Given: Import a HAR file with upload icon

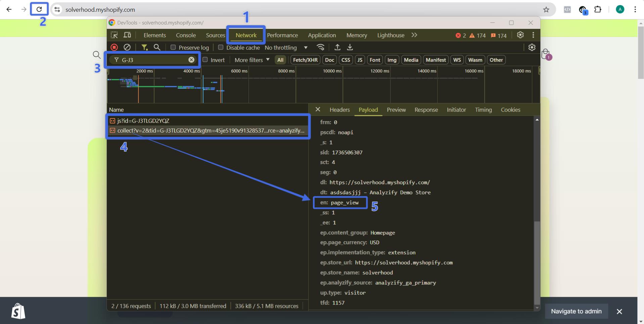Looking at the screenshot, I should point(337,47).
